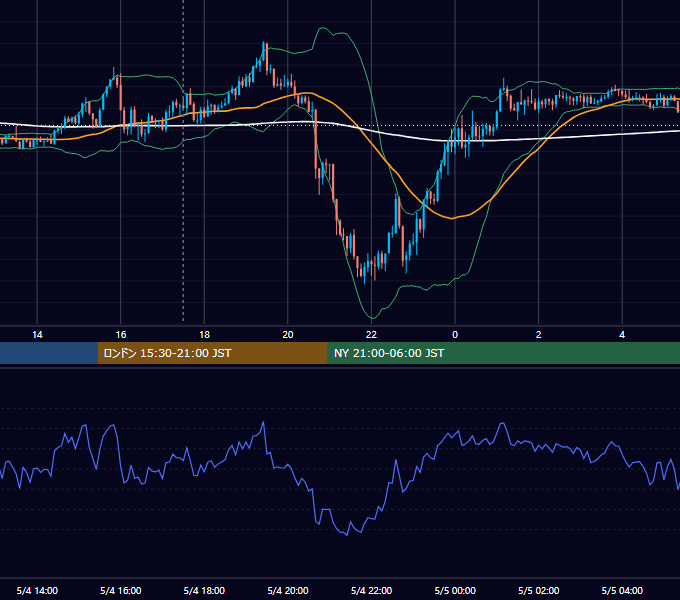This screenshot has width=680, height=600.
Task: Click the 18 hour axis label
Action: (x=204, y=335)
